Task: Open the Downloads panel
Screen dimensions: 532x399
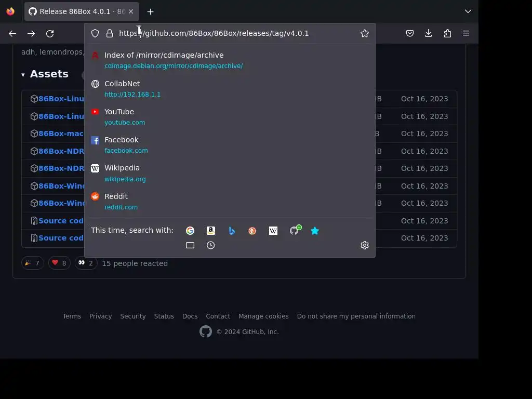Action: (429, 33)
